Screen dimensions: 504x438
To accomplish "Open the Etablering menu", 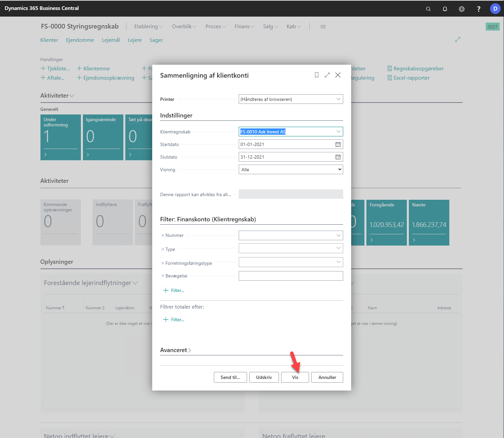I will (148, 27).
